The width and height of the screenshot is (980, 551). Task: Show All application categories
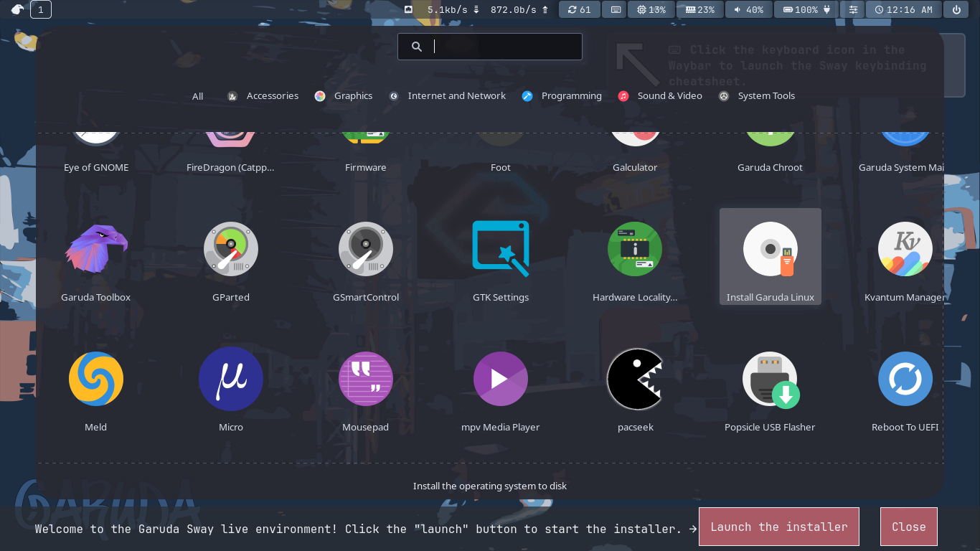[198, 96]
